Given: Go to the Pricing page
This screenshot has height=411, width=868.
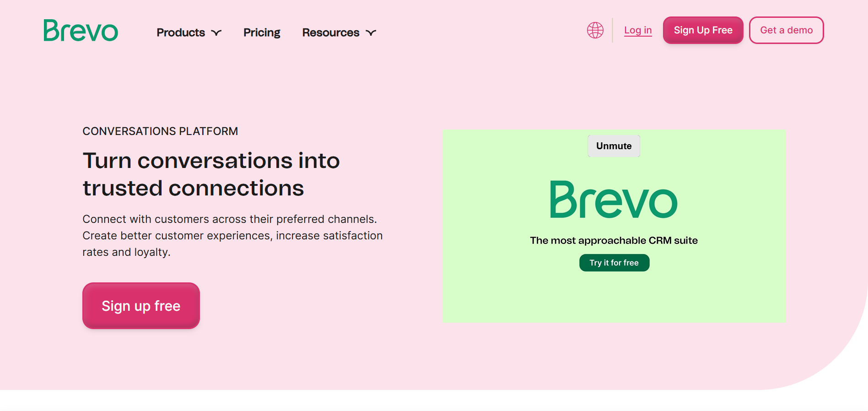Looking at the screenshot, I should (x=262, y=32).
